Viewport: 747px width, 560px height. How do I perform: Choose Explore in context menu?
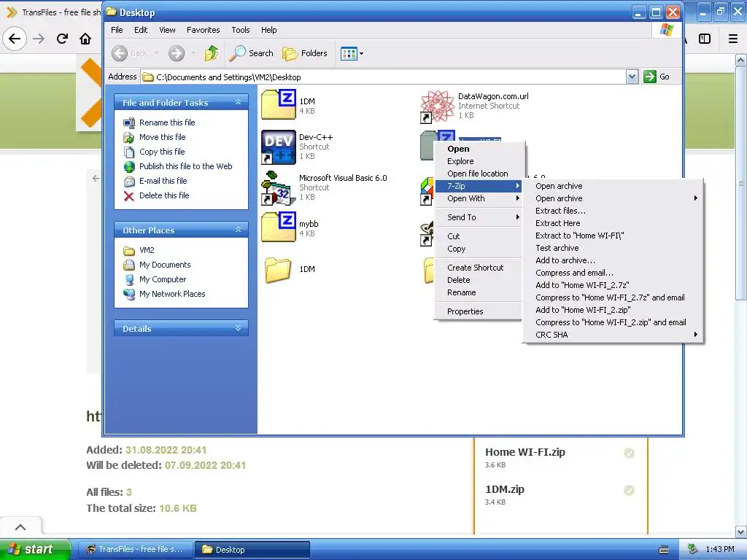pyautogui.click(x=479, y=161)
